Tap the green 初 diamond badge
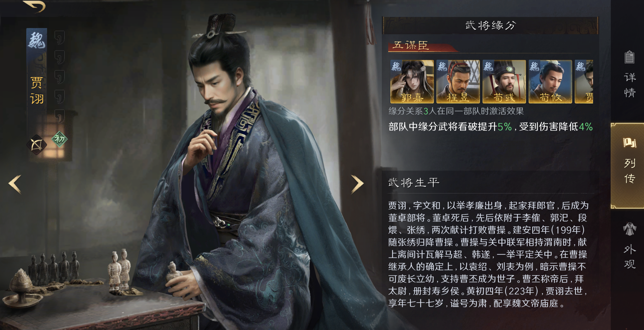Viewport: 644px width, 330px height. pyautogui.click(x=59, y=139)
